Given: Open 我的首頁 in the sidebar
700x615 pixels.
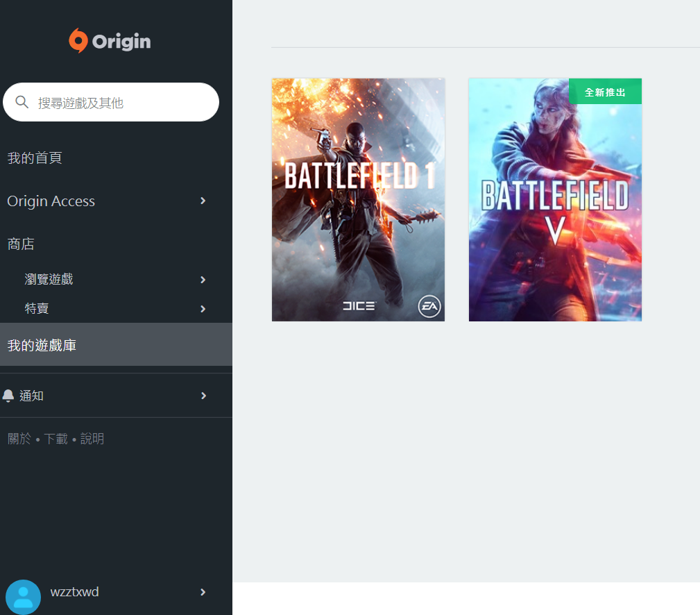Looking at the screenshot, I should tap(35, 158).
